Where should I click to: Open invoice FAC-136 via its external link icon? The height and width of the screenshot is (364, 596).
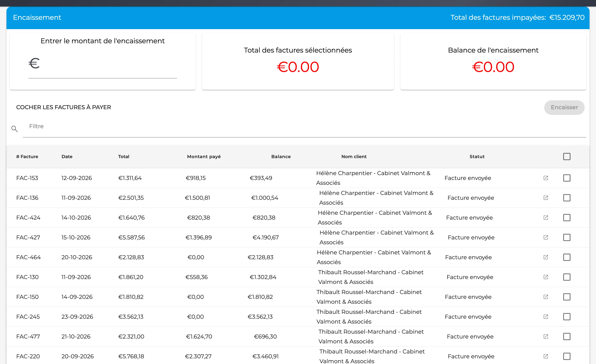click(546, 198)
